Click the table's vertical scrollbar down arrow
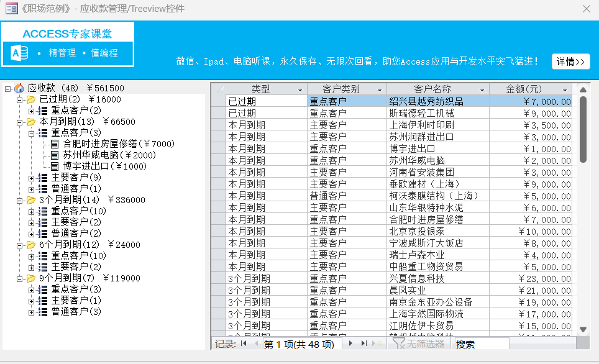This screenshot has height=364, width=599. point(583,329)
